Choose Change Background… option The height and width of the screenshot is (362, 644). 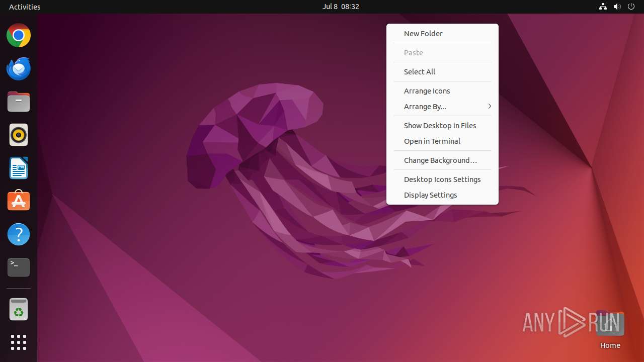[442, 160]
